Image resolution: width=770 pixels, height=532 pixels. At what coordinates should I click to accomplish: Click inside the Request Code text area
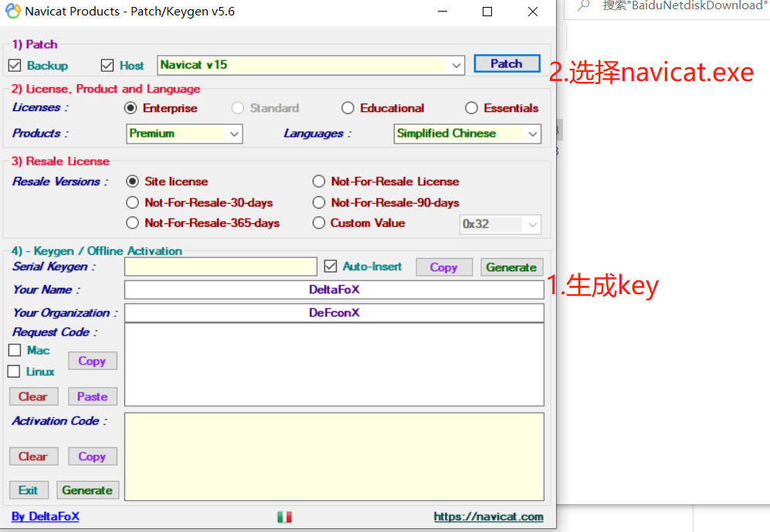tap(334, 364)
